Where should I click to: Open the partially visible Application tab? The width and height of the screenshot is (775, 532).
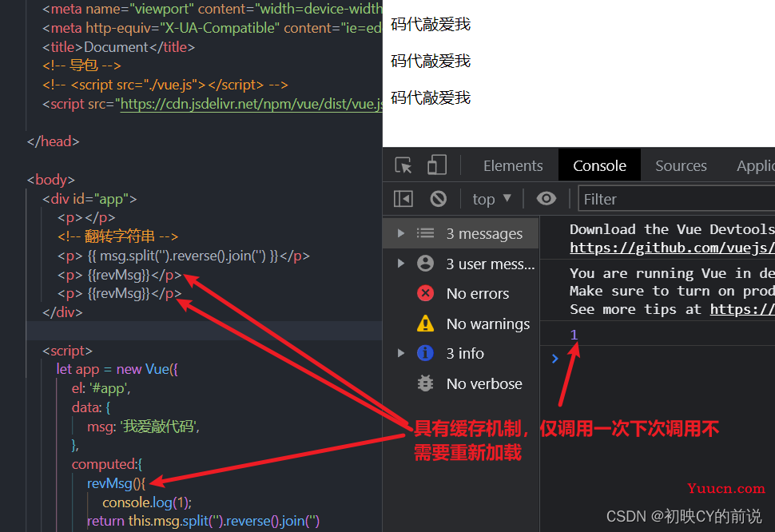point(755,166)
